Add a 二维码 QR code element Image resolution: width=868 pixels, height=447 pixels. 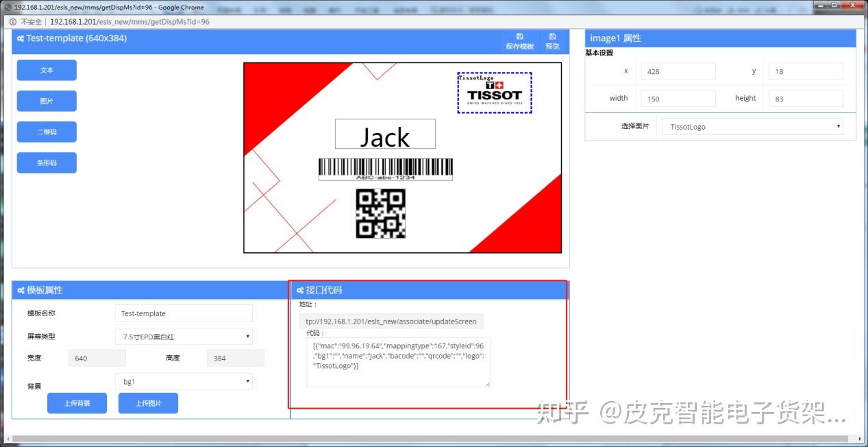click(x=47, y=132)
